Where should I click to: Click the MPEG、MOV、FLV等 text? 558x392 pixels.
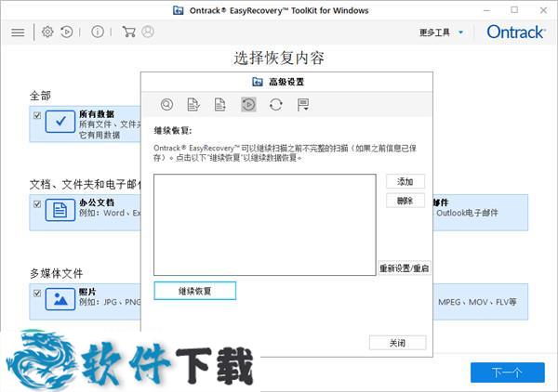(477, 302)
